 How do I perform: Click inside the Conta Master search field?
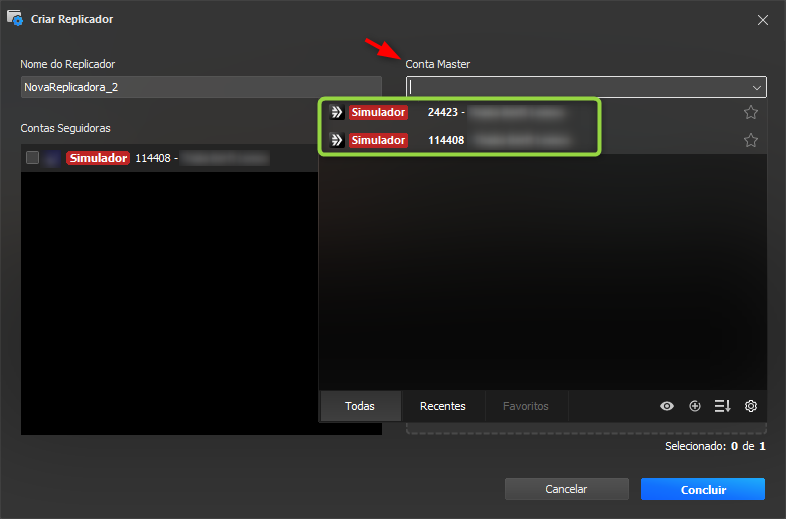[x=570, y=87]
